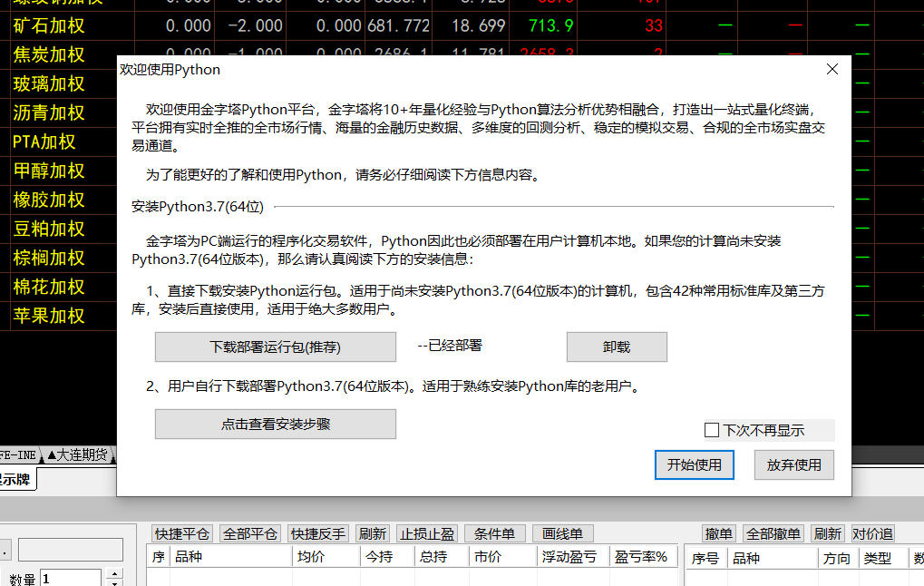The width and height of the screenshot is (924, 586).
Task: Click the 方向 column header in orders
Action: pos(837,558)
